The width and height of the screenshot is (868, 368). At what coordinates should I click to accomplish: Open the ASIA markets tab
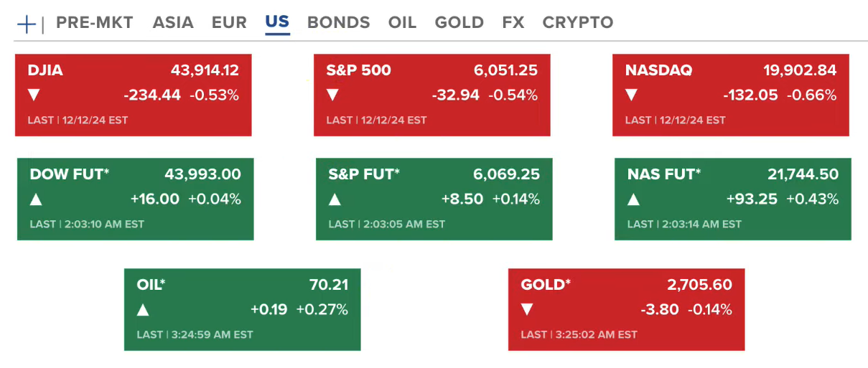point(173,22)
